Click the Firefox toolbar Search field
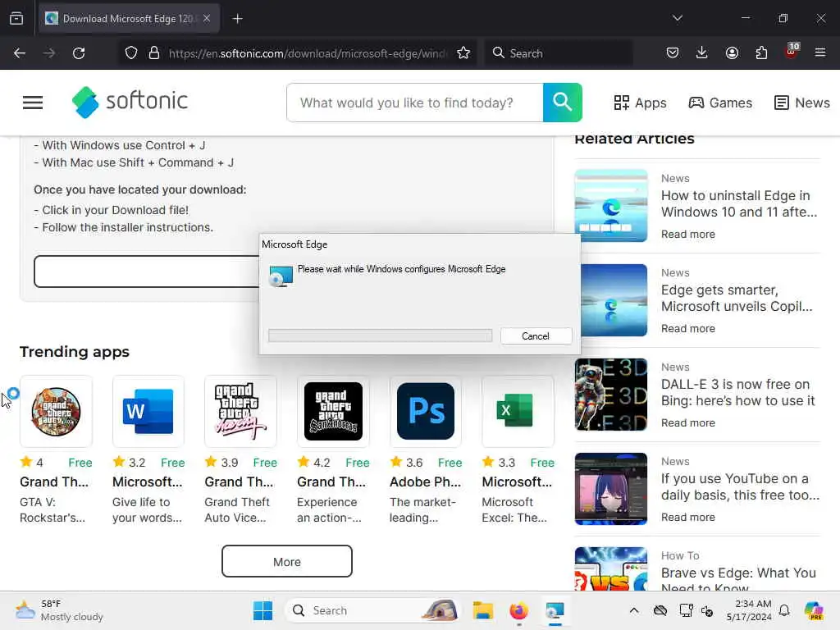Image resolution: width=840 pixels, height=630 pixels. [559, 53]
